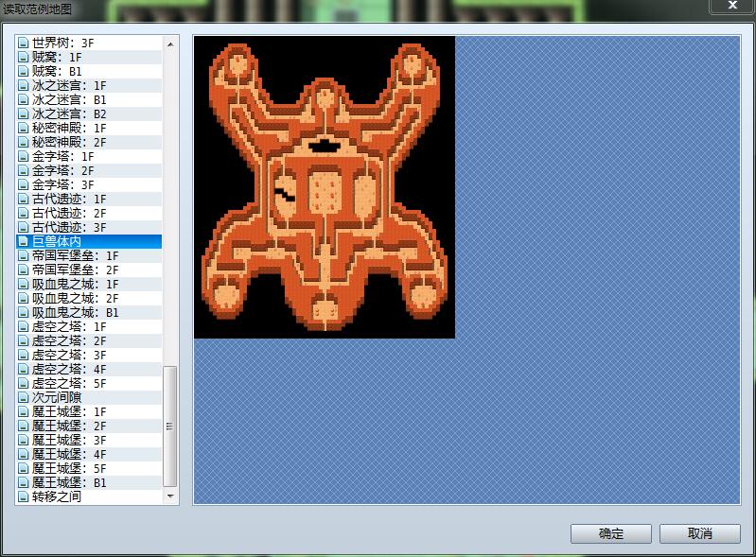Select 帝国军堡垒:1F sample map
Viewport: 756px width, 557px height.
click(x=89, y=256)
